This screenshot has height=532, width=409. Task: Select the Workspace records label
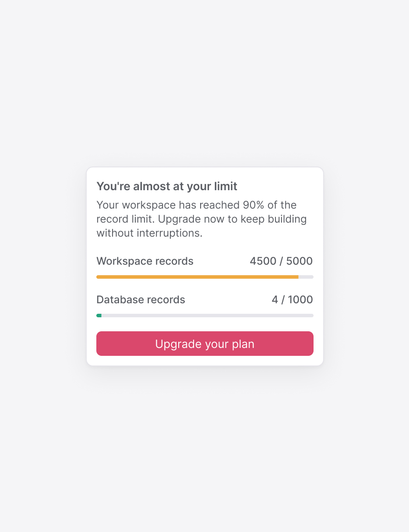[x=145, y=261]
